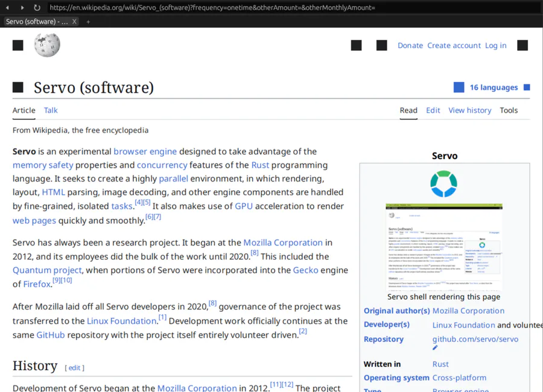The height and width of the screenshot is (392, 543).
Task: Follow the parallel link
Action: tap(174, 179)
